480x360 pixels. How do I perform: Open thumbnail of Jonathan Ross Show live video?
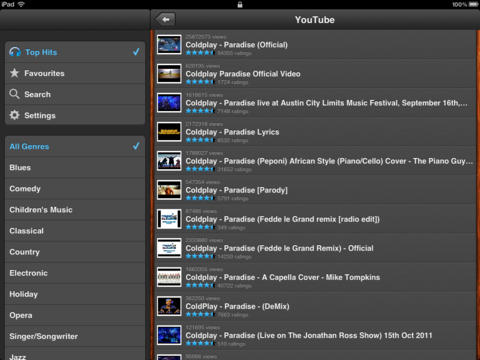tap(169, 335)
